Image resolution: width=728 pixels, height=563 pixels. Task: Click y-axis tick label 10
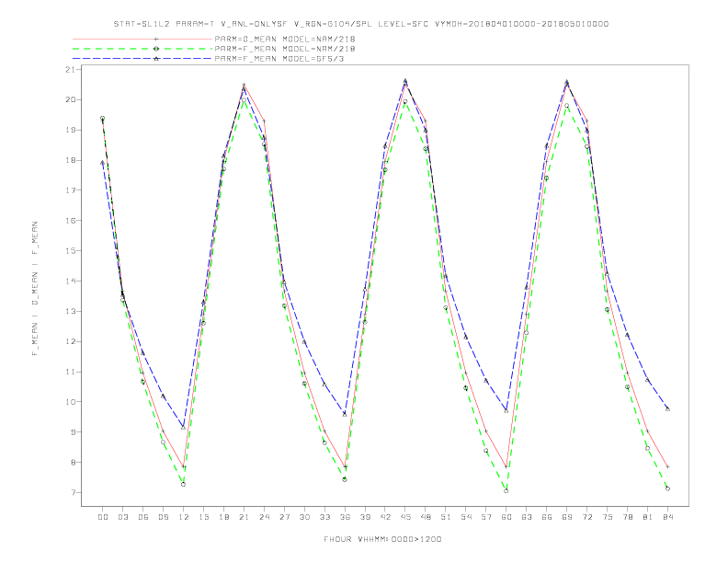pyautogui.click(x=71, y=402)
